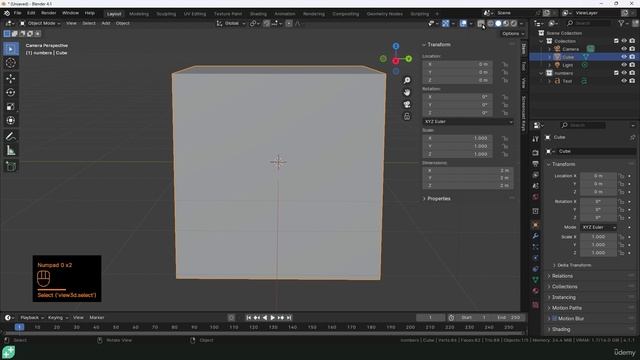Click the Scale X value in sidebar

tap(457, 138)
